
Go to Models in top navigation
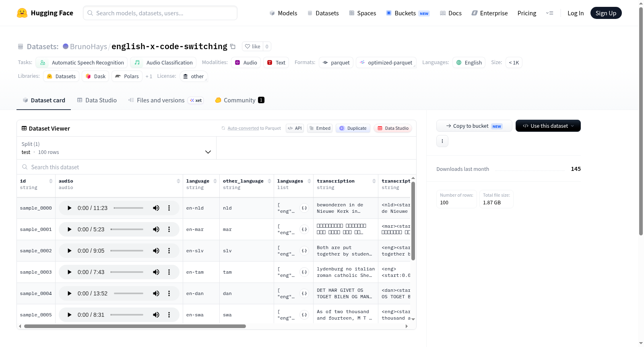pyautogui.click(x=283, y=13)
